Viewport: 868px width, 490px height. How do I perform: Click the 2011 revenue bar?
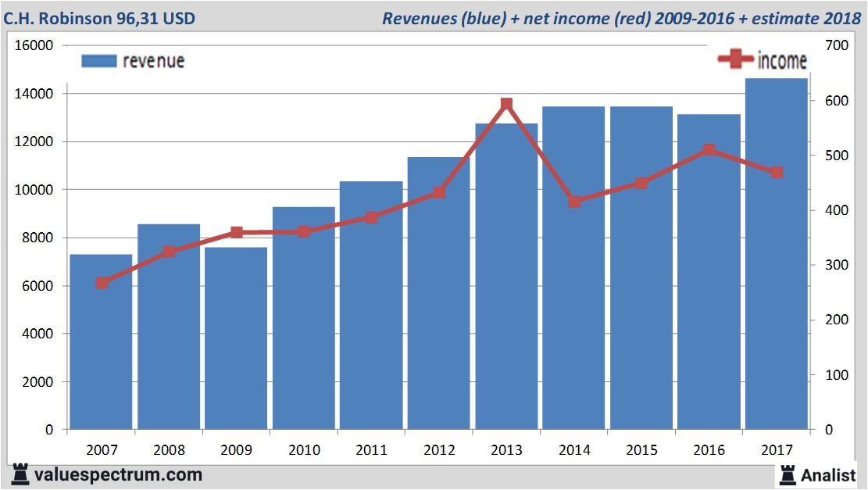(371, 328)
